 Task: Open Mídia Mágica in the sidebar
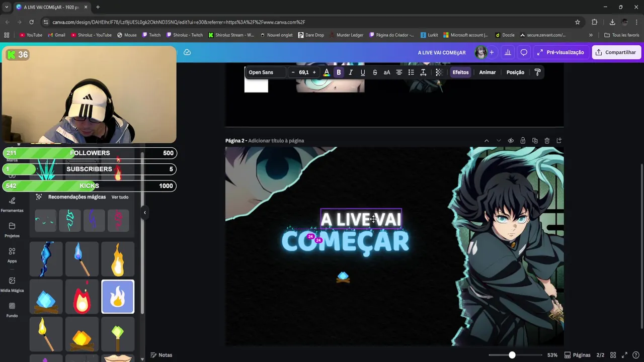coord(12,285)
